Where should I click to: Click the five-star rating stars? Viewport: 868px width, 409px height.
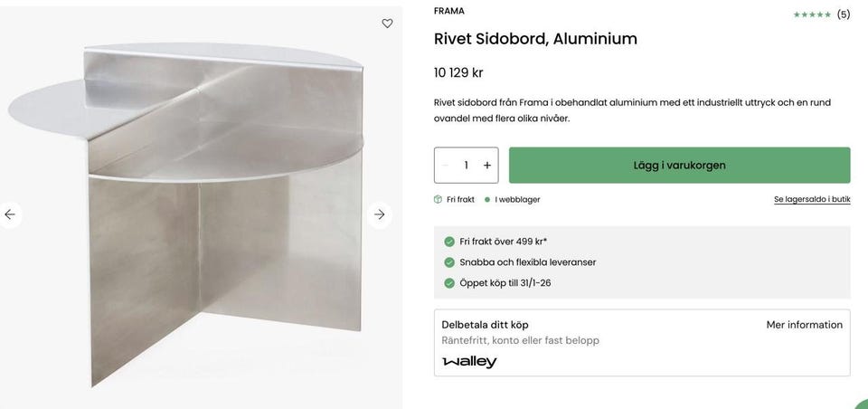(812, 14)
